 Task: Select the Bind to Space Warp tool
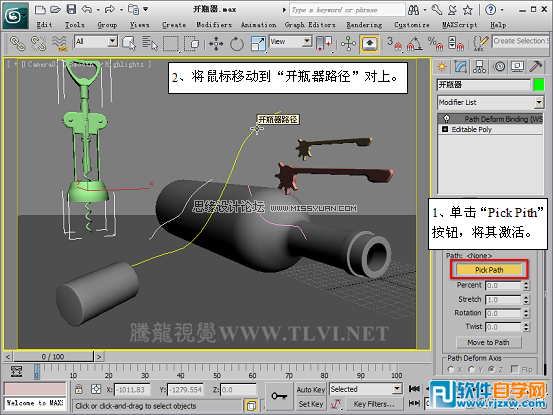click(59, 43)
